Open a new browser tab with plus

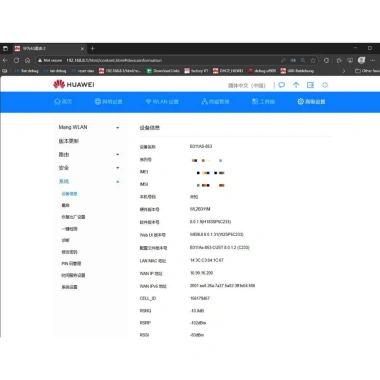(x=93, y=49)
